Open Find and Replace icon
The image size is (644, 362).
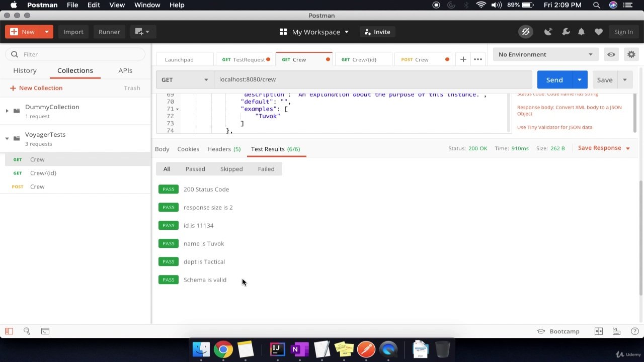pos(27,331)
